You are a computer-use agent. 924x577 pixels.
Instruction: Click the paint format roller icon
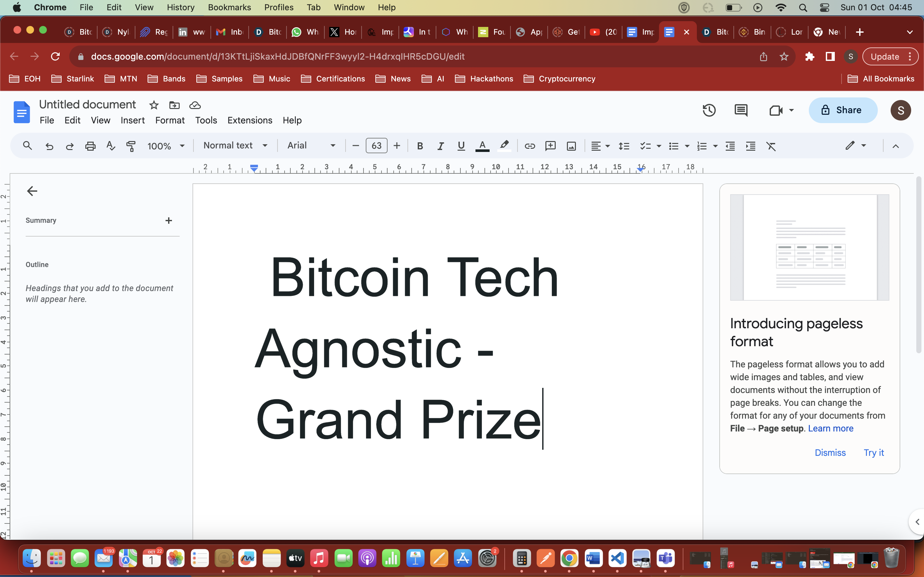(x=131, y=146)
